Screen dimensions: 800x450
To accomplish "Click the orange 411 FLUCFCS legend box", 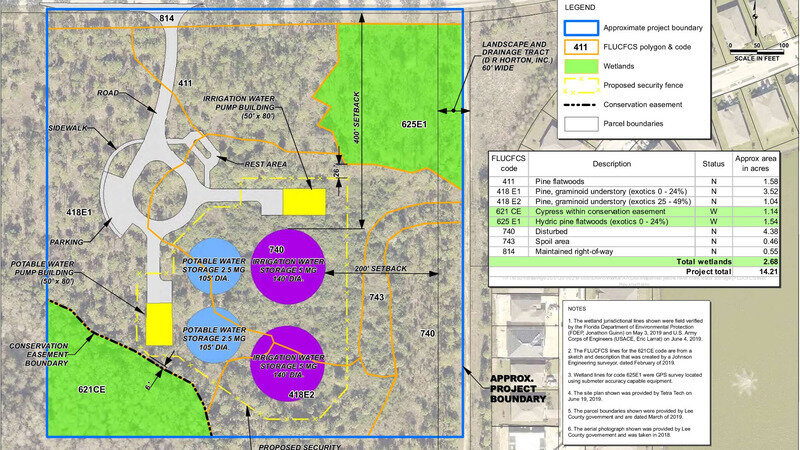I will (x=590, y=46).
